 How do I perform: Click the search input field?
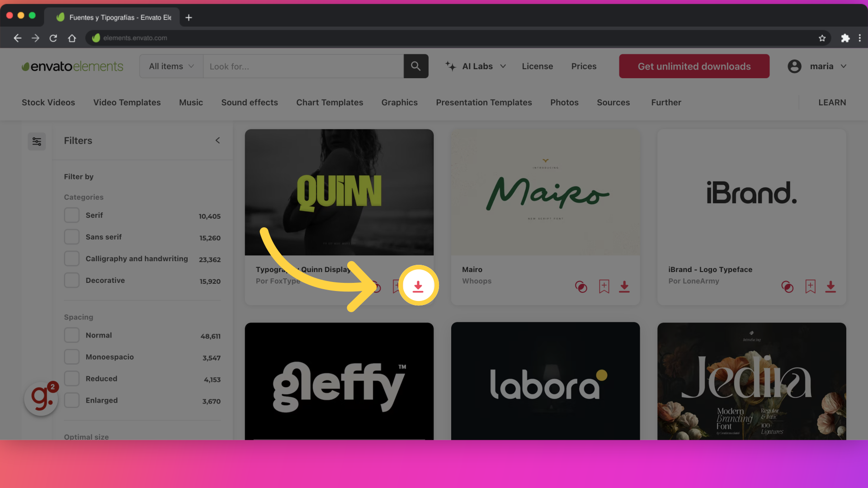[305, 66]
